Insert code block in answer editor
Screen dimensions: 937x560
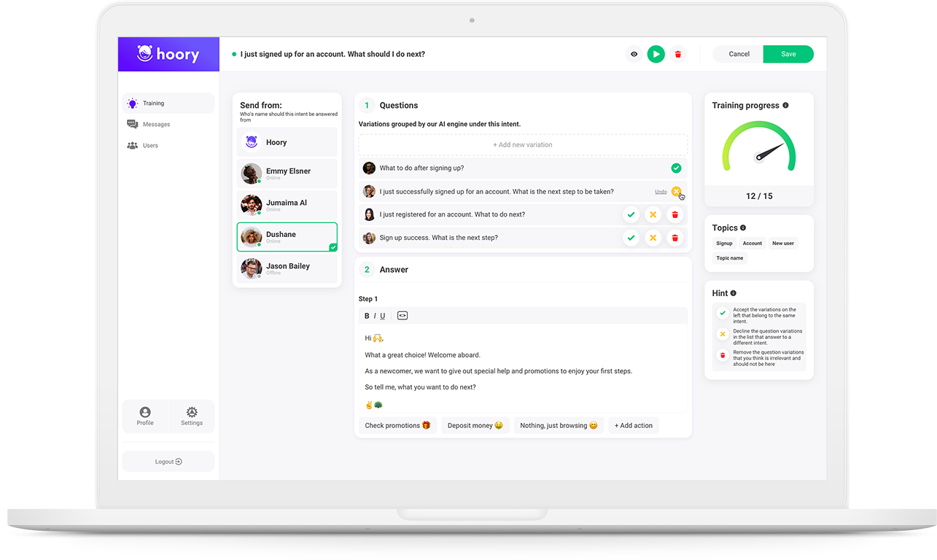pyautogui.click(x=402, y=316)
